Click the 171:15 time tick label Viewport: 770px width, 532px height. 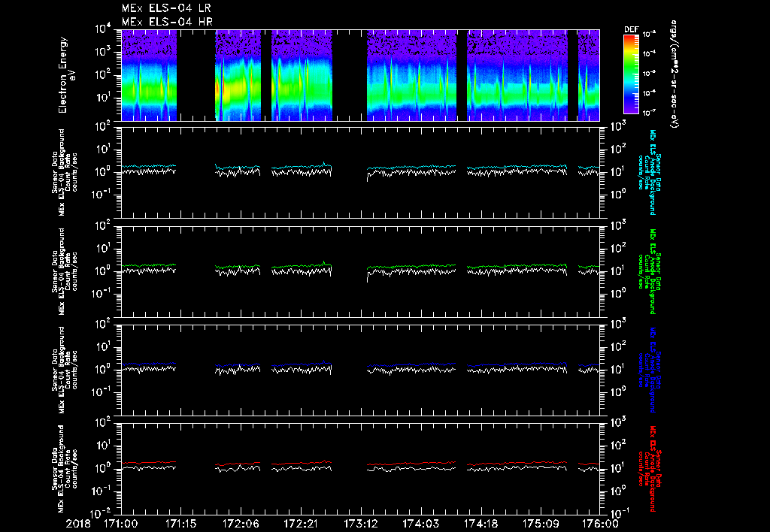point(180,523)
